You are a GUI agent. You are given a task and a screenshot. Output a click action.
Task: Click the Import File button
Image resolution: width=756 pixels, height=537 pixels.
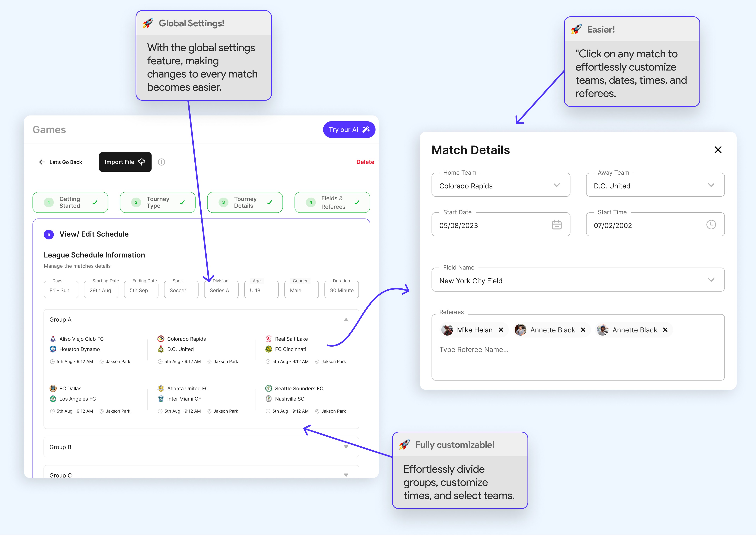[x=125, y=162]
